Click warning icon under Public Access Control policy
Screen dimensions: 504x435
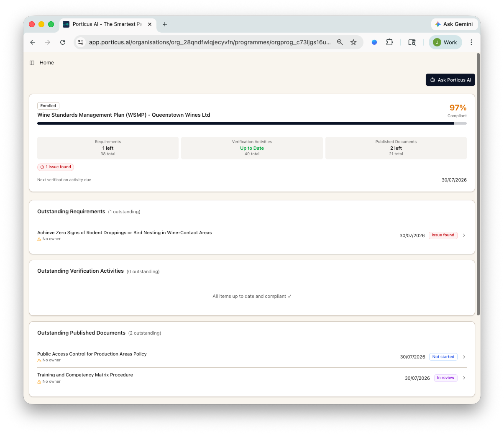coord(39,361)
